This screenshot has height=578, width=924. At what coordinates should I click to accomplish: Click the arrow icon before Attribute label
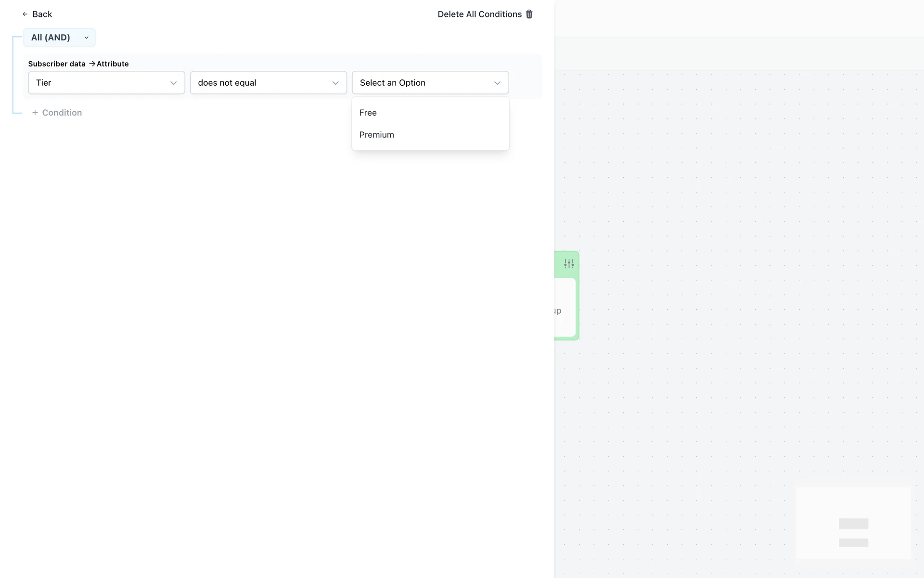(x=92, y=64)
